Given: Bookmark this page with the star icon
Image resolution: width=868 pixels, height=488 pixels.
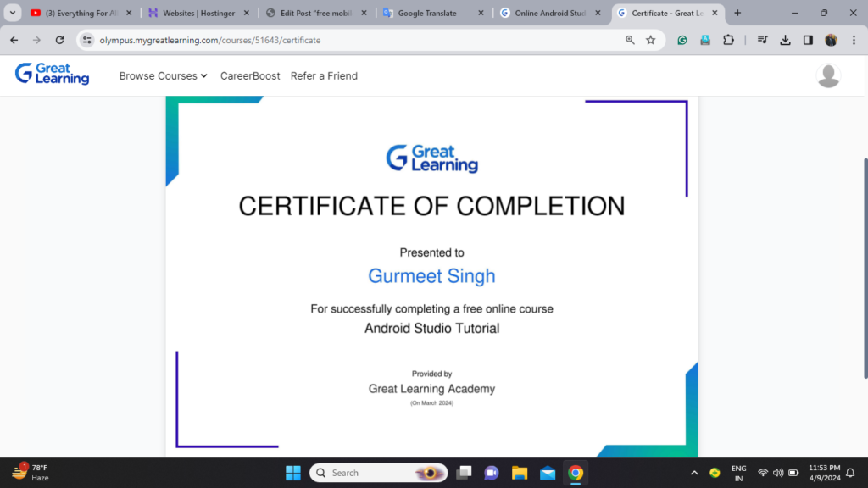Looking at the screenshot, I should click(651, 40).
